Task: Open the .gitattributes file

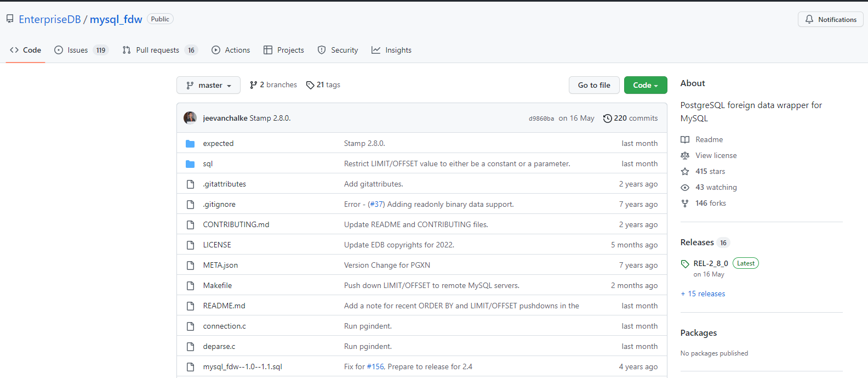Action: tap(225, 184)
